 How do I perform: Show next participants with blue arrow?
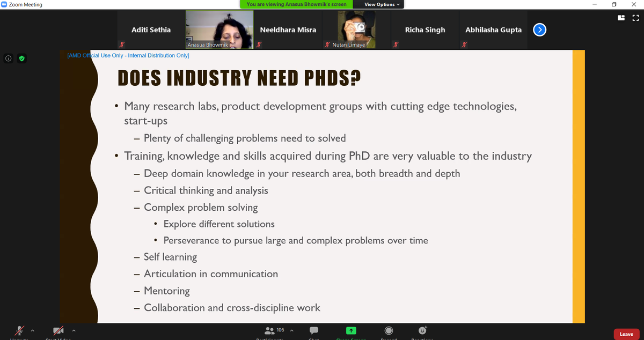(540, 29)
